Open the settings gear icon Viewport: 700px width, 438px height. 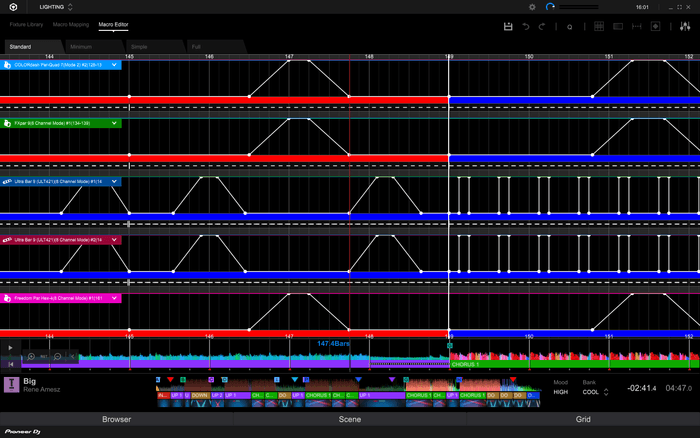(x=532, y=7)
